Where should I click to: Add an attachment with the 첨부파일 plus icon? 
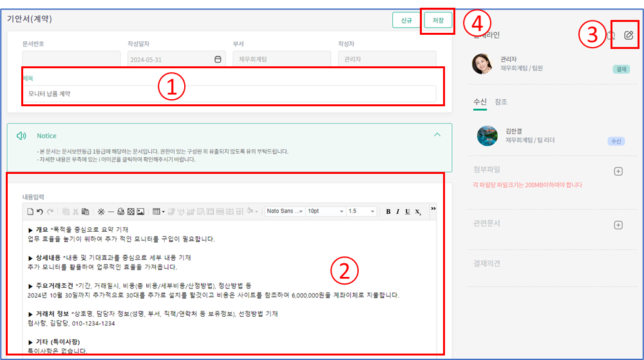tap(618, 171)
